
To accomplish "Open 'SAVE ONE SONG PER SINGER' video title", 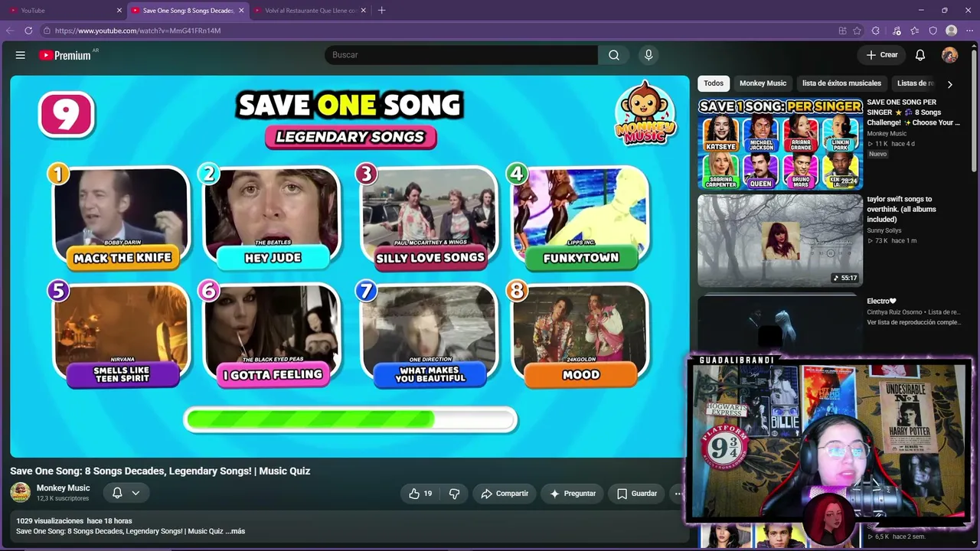I will (x=913, y=112).
